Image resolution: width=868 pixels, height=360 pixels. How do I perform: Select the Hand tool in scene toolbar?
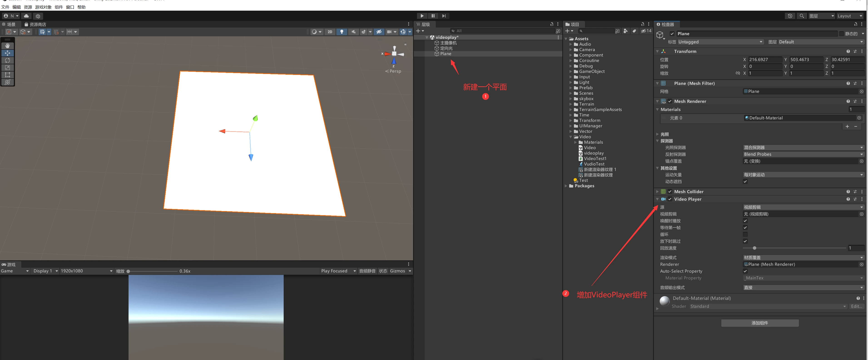pyautogui.click(x=7, y=45)
